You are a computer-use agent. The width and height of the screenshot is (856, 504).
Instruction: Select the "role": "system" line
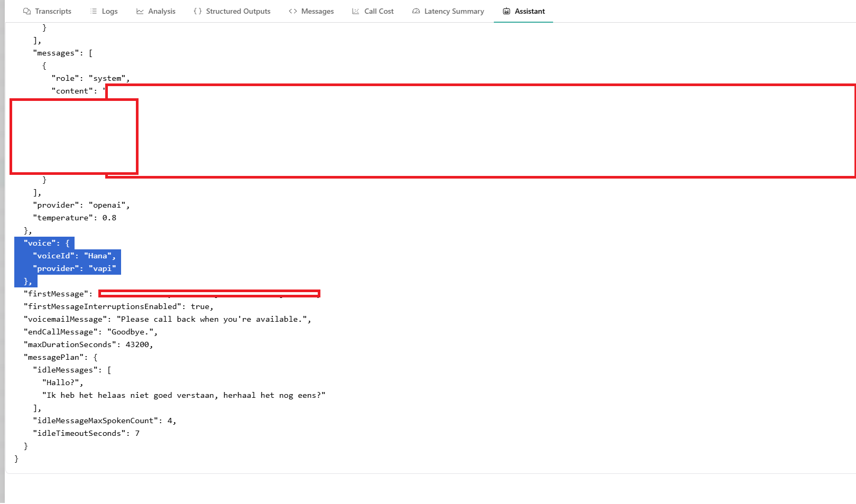click(x=90, y=78)
